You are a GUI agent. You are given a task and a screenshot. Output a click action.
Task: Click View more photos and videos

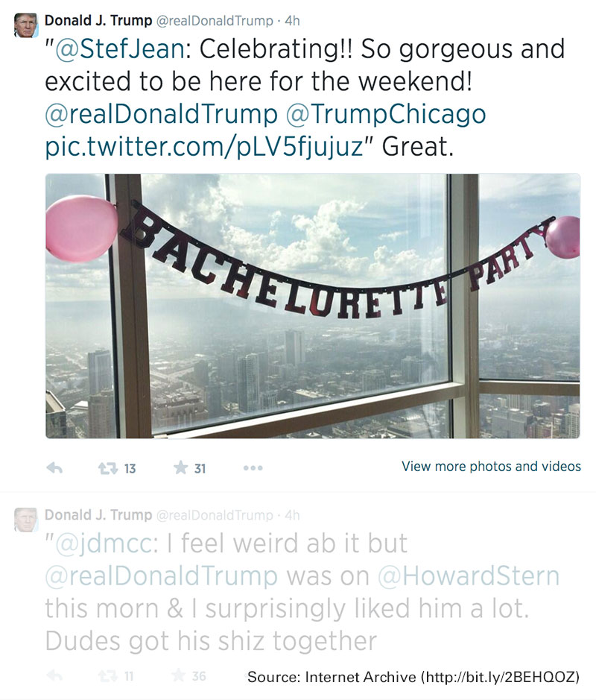point(491,467)
